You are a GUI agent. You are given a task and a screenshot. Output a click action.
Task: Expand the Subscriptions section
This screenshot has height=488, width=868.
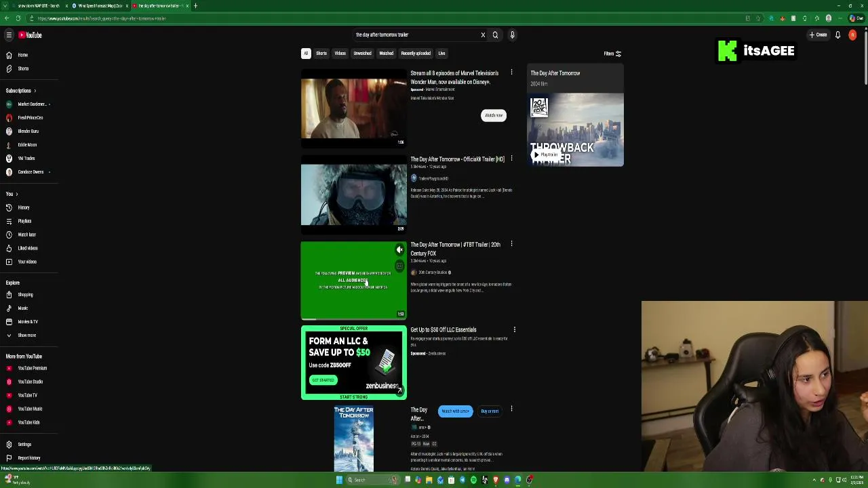[x=20, y=91]
